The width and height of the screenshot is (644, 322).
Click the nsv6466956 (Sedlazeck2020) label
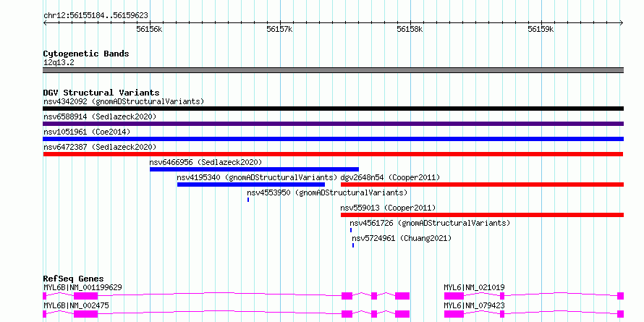pos(206,162)
